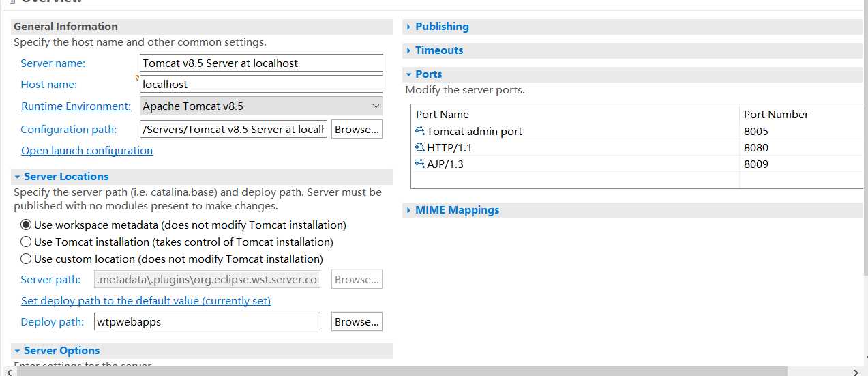Viewport: 868px width, 376px height.
Task: Open launch configuration link
Action: tap(87, 151)
